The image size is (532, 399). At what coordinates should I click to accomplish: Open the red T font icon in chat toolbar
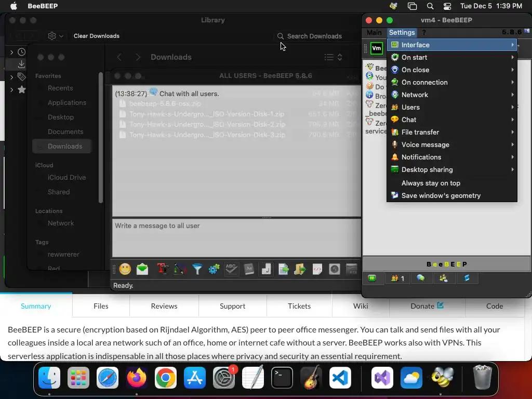[x=163, y=269]
